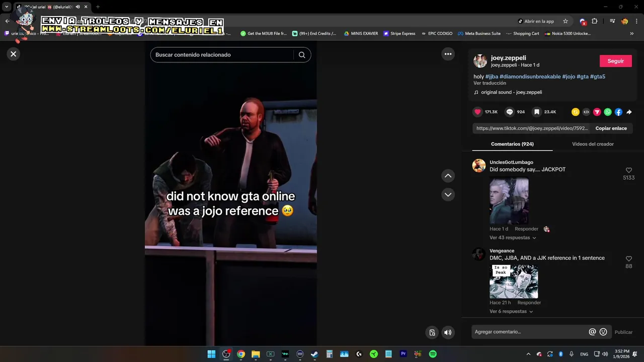Open the Shopping Cart bookmark

click(522, 34)
